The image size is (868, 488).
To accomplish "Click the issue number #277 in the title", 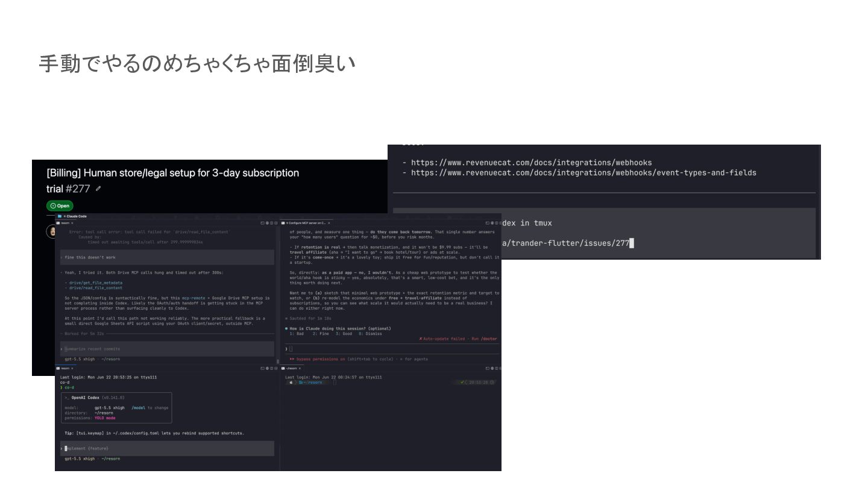I will (x=78, y=189).
